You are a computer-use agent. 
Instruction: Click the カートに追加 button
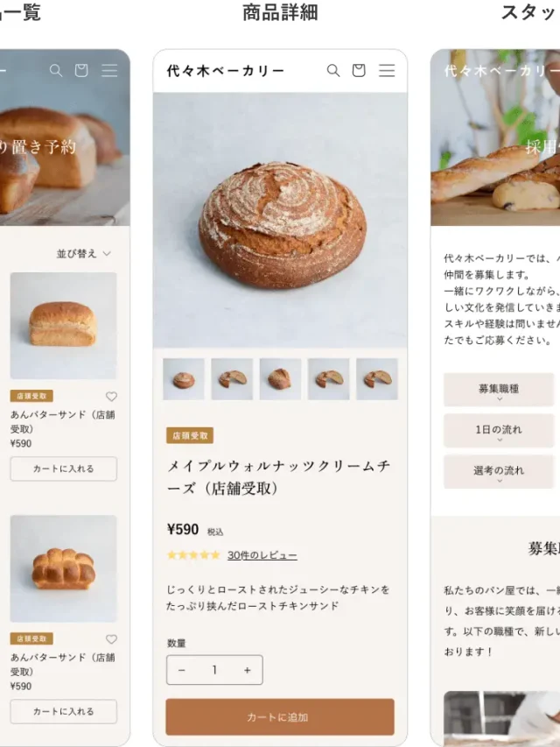click(280, 717)
